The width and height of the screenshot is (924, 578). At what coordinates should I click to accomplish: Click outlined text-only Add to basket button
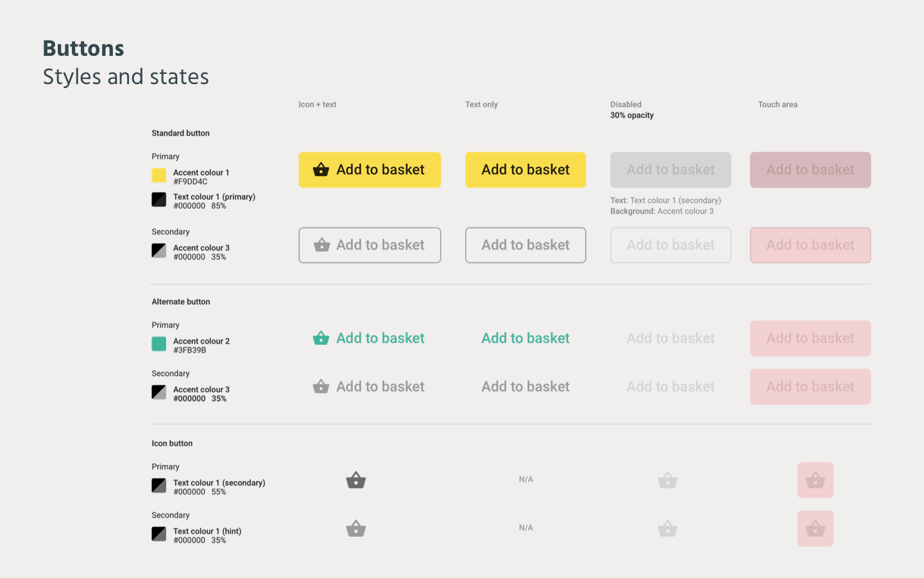526,245
